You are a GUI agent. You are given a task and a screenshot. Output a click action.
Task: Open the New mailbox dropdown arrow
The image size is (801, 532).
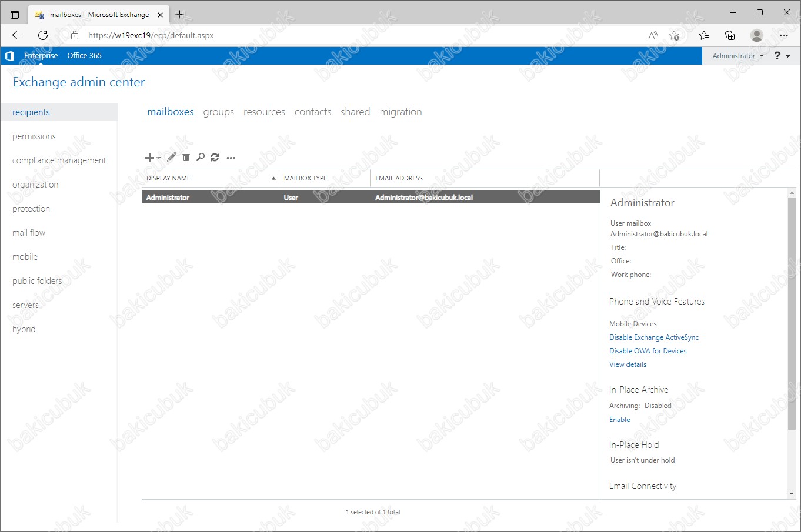159,158
